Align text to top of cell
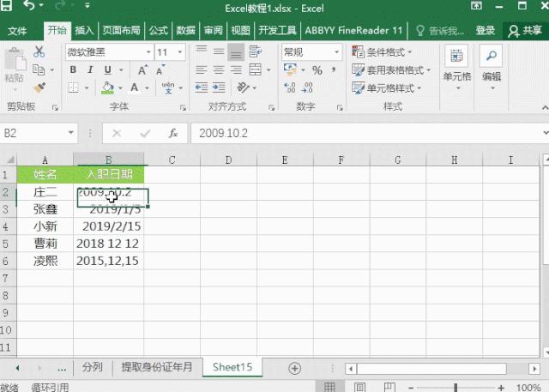 point(202,51)
